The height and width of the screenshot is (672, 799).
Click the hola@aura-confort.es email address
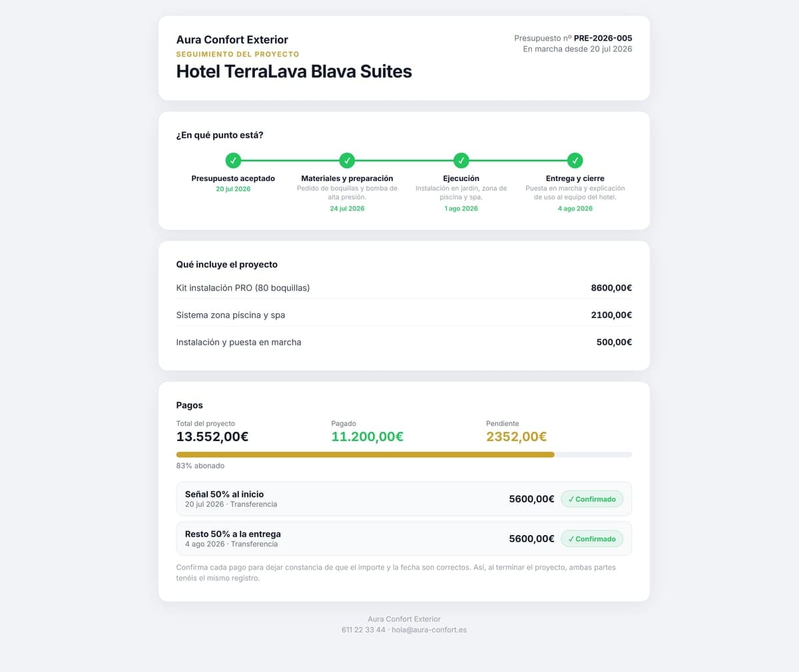(429, 629)
